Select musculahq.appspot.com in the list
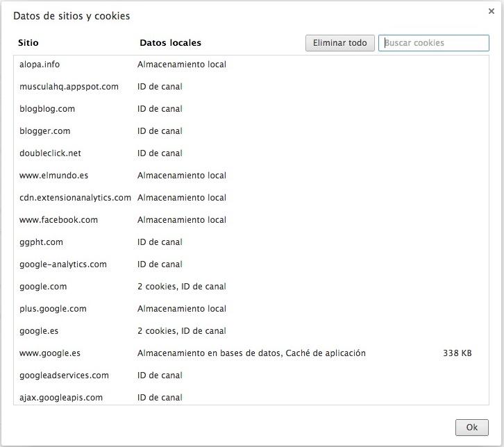504x447 pixels. click(69, 87)
